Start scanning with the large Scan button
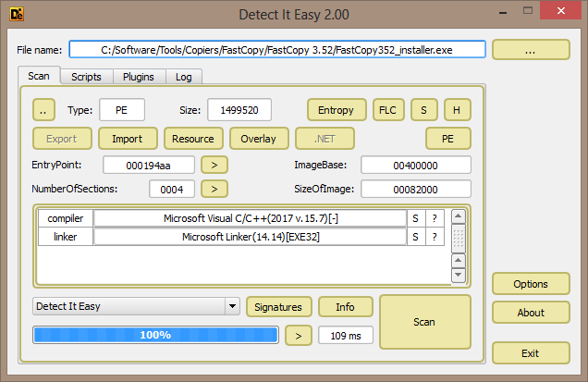 coord(425,322)
